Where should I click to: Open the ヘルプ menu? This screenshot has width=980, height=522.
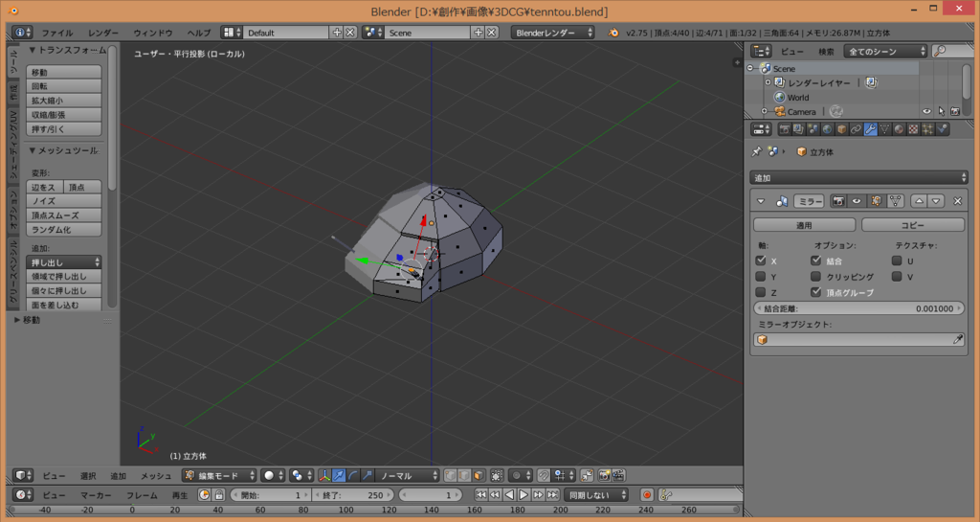(199, 33)
